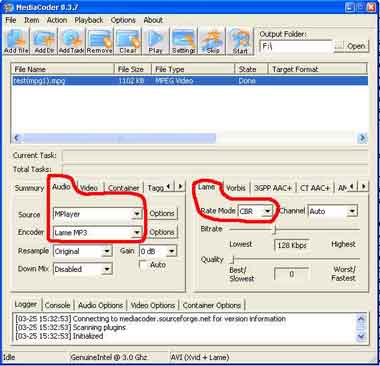The image size is (380, 366).
Task: Enable the Auto gain checkbox
Action: click(x=144, y=265)
